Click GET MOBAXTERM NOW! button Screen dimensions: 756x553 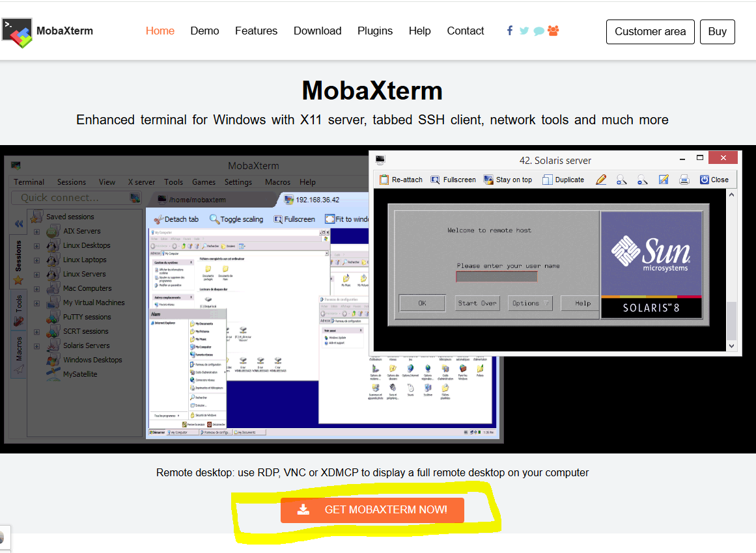pos(372,510)
